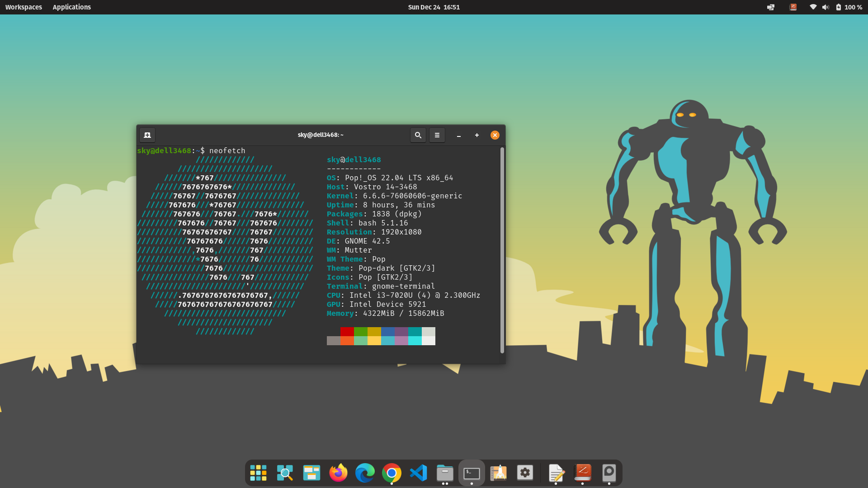Click the 100 % battery label

[x=854, y=7]
